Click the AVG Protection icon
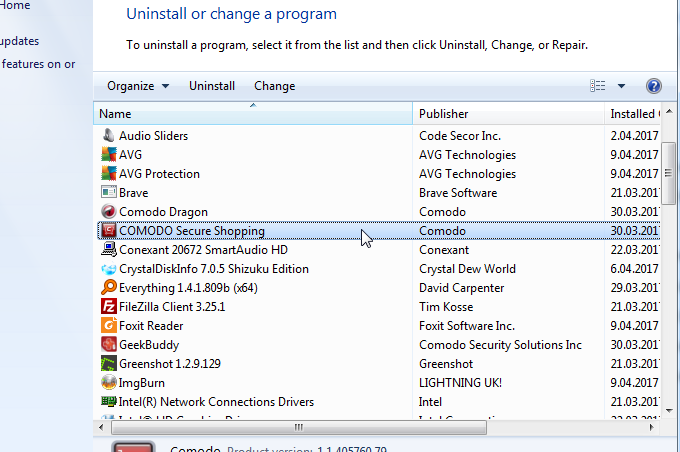Image resolution: width=680 pixels, height=452 pixels. click(x=110, y=174)
